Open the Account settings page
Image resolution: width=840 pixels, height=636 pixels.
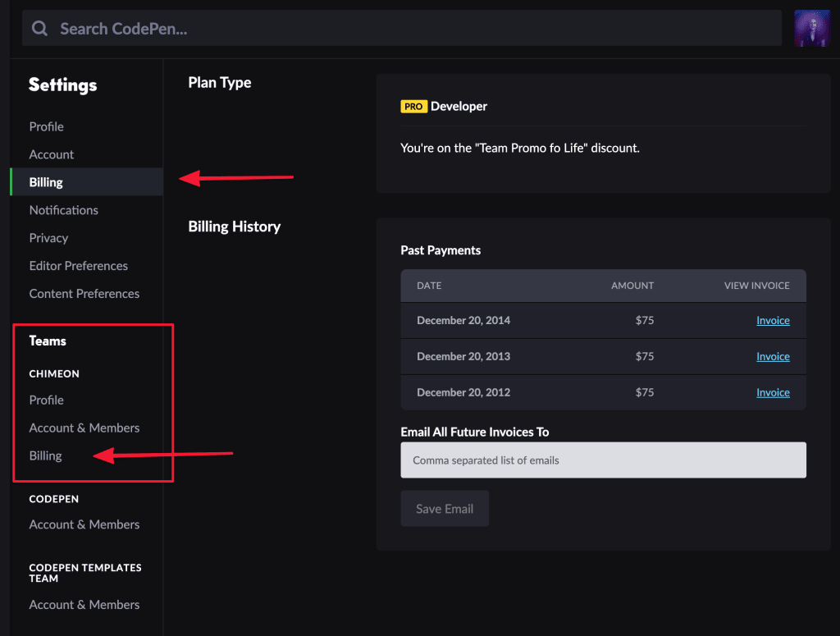click(x=51, y=154)
